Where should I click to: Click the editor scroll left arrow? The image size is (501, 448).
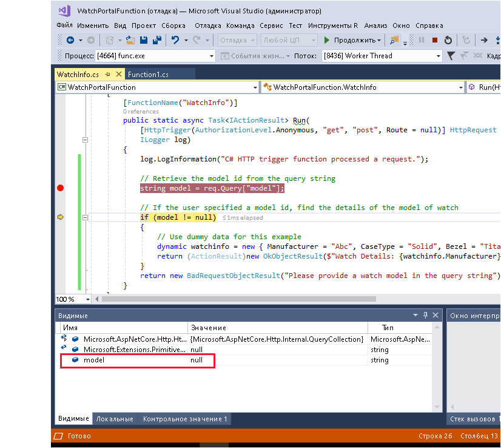pos(97,299)
